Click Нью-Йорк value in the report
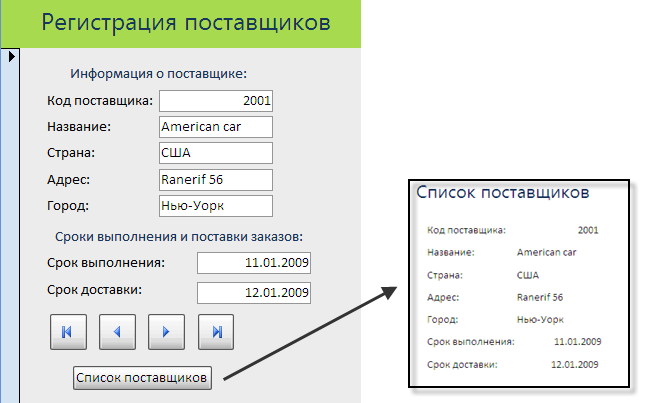This screenshot has width=646, height=403. [540, 320]
